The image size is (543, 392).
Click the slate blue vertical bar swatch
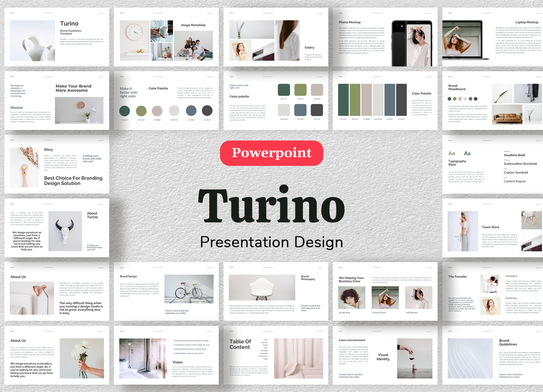390,100
